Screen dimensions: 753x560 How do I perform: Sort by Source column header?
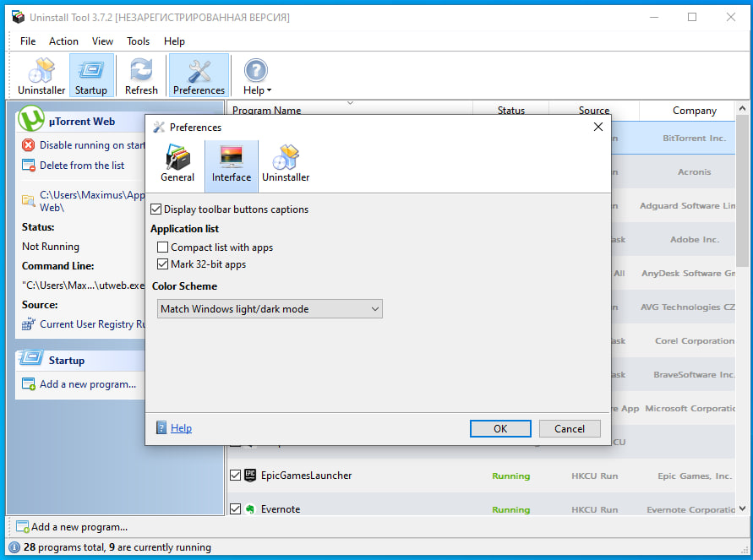coord(594,111)
